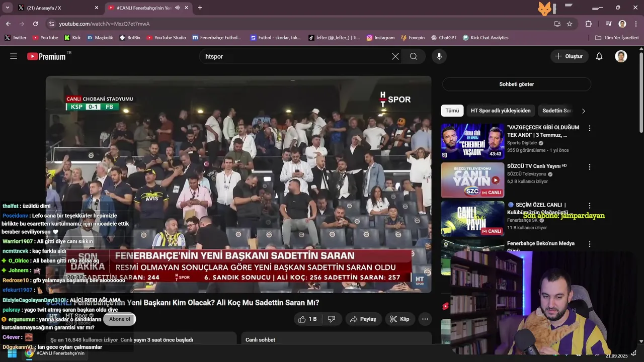Viewport: 644px width, 362px height.
Task: Open Kick Chat Analytics bookmark
Action: (486, 38)
